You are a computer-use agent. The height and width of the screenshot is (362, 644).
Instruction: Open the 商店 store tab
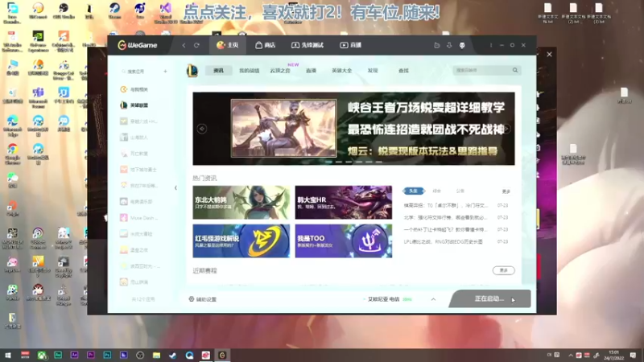(x=266, y=45)
